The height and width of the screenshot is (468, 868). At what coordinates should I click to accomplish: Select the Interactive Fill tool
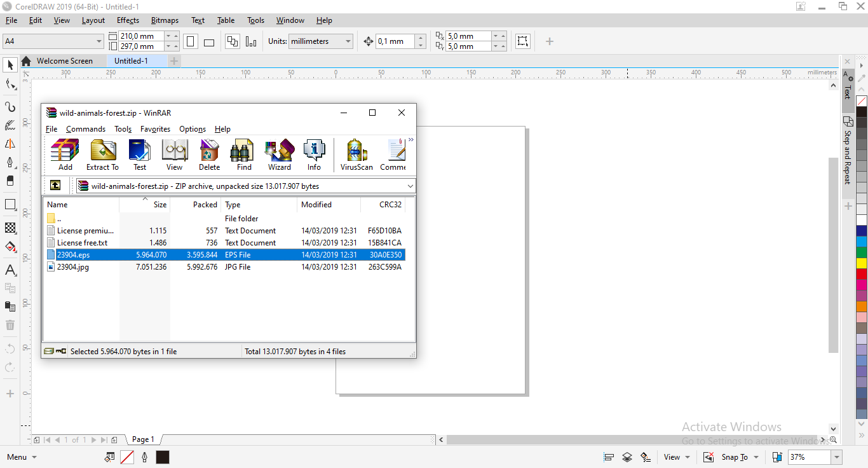pyautogui.click(x=10, y=247)
